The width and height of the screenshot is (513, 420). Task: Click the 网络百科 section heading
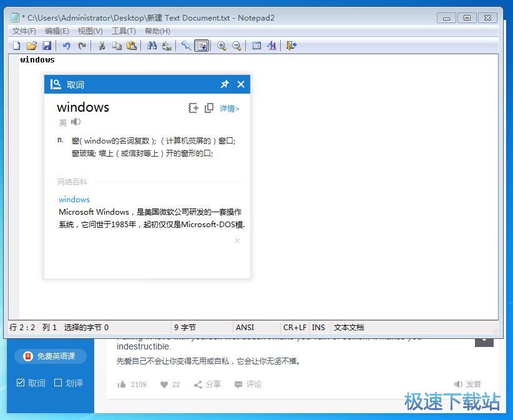click(72, 182)
